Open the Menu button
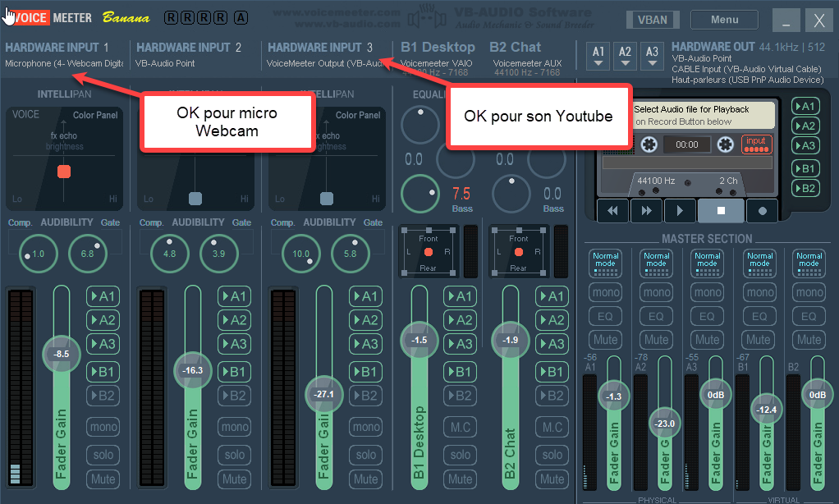 724,20
